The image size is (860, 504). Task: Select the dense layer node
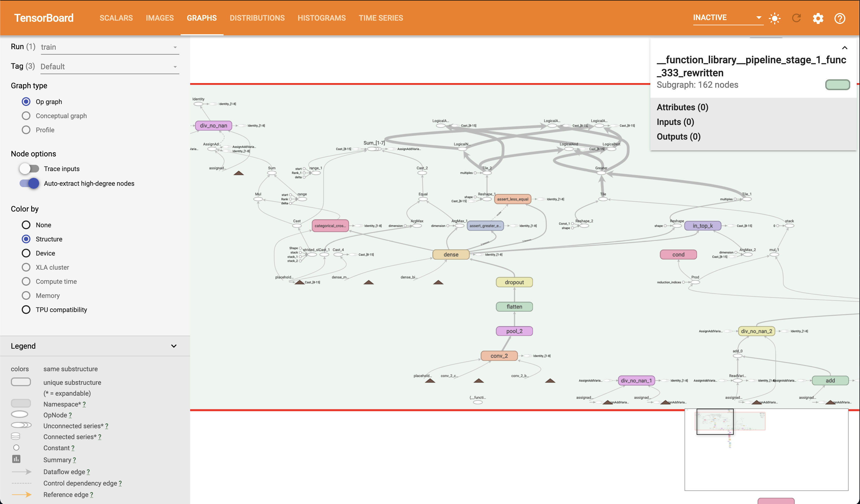[x=450, y=254]
